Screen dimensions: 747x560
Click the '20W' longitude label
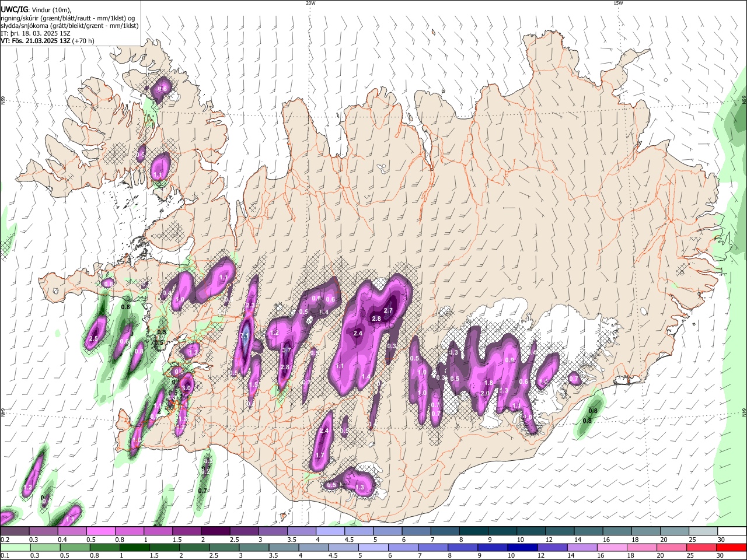[x=310, y=3]
